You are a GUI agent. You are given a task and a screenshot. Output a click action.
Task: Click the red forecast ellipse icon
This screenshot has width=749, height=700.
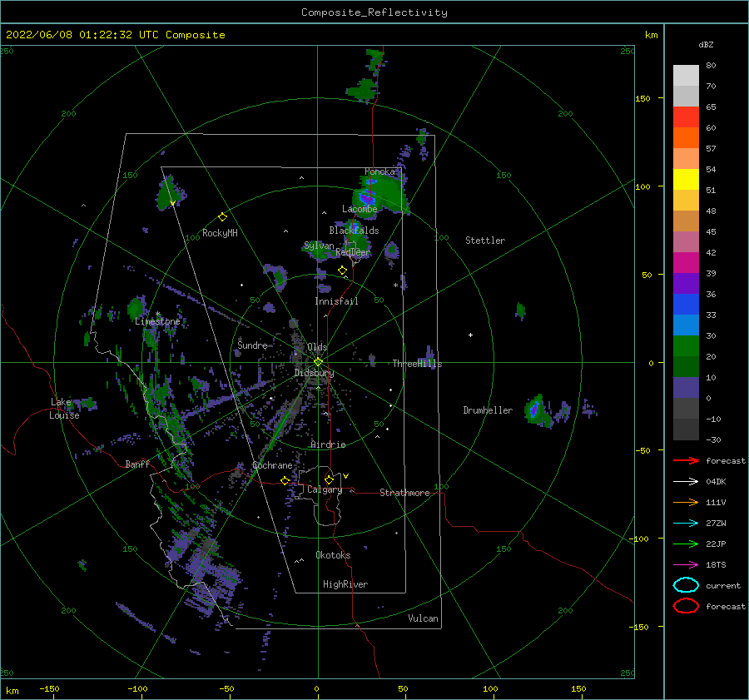pyautogui.click(x=686, y=606)
